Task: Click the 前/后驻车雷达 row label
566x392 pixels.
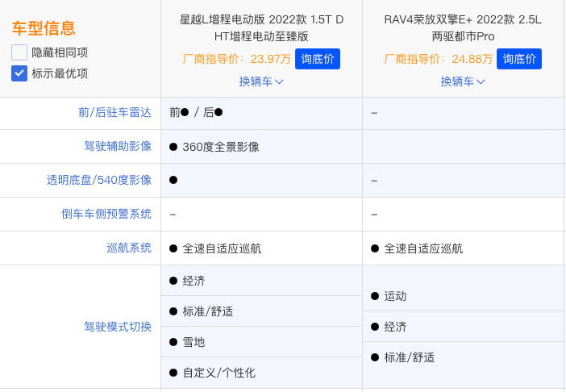Action: (x=114, y=113)
